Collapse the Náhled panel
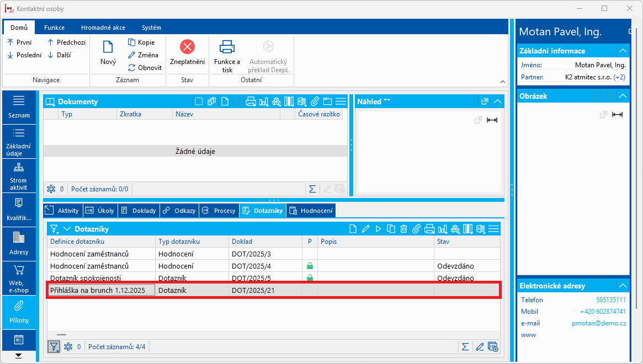Viewport: 643px width, 364px height. [x=497, y=101]
